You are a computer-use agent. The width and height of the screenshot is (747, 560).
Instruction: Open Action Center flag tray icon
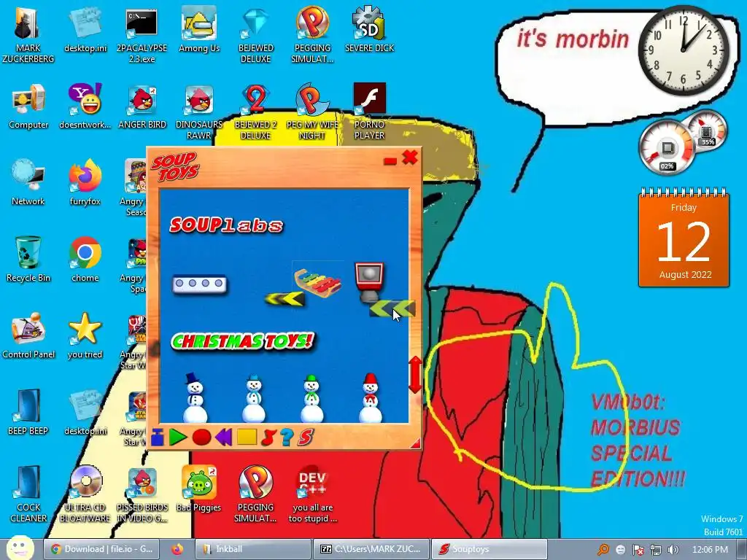(638, 550)
